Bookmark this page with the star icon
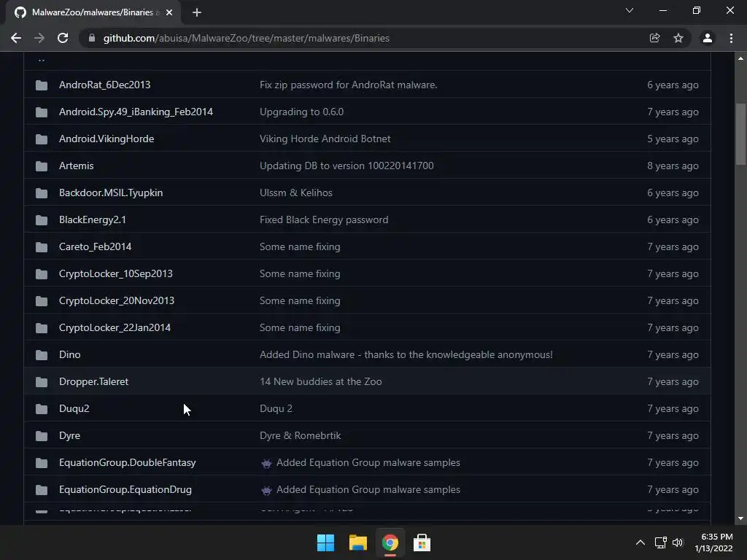This screenshot has width=747, height=560. 678,38
